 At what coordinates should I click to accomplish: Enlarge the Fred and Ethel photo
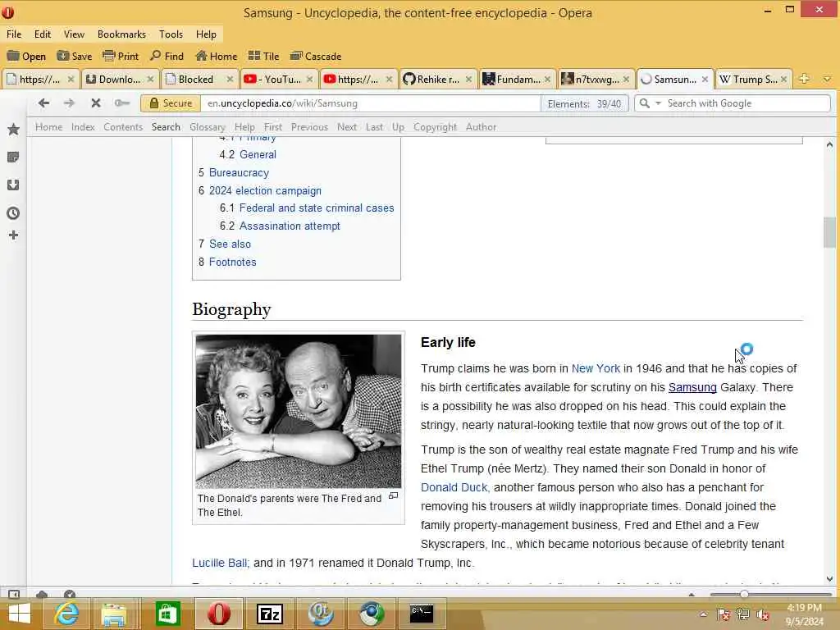(x=299, y=411)
